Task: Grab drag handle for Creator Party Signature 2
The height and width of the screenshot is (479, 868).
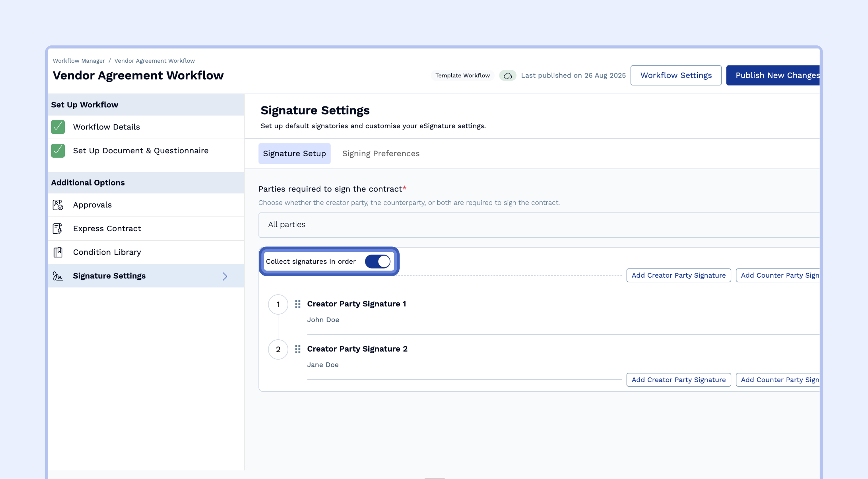Action: click(298, 349)
